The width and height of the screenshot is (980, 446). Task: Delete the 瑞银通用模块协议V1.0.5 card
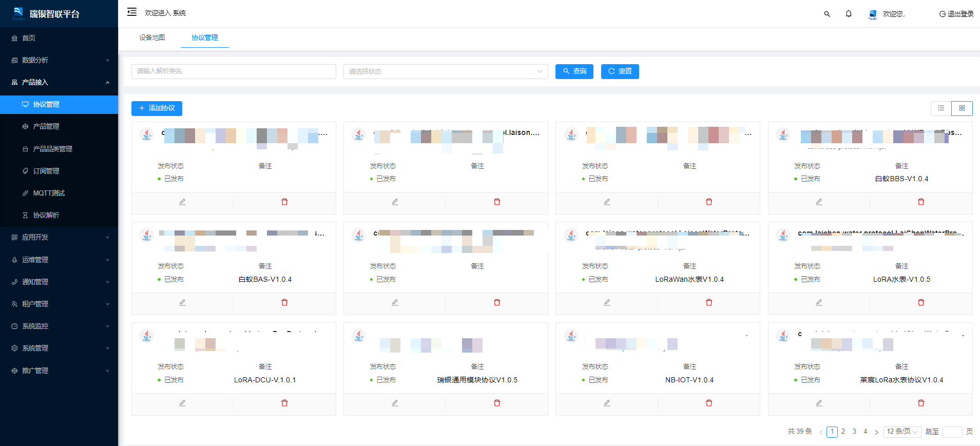tap(497, 403)
